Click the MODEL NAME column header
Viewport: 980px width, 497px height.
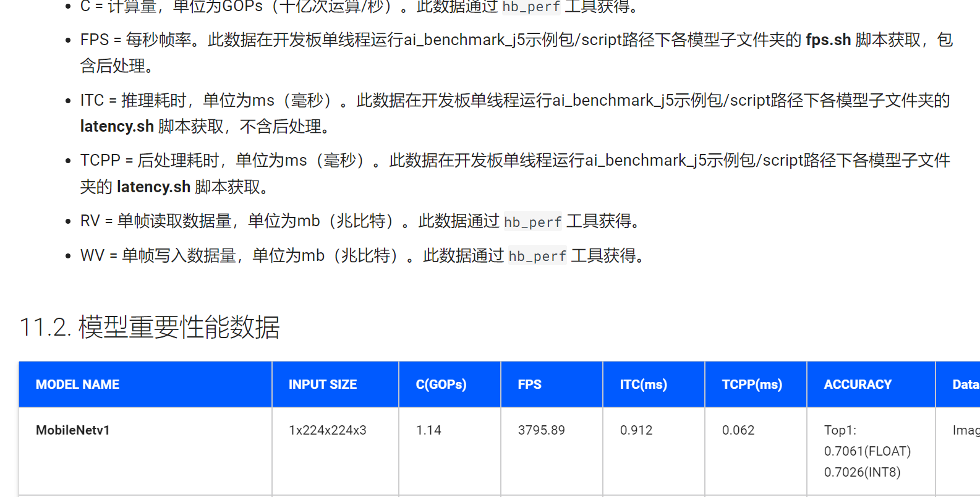click(x=77, y=384)
